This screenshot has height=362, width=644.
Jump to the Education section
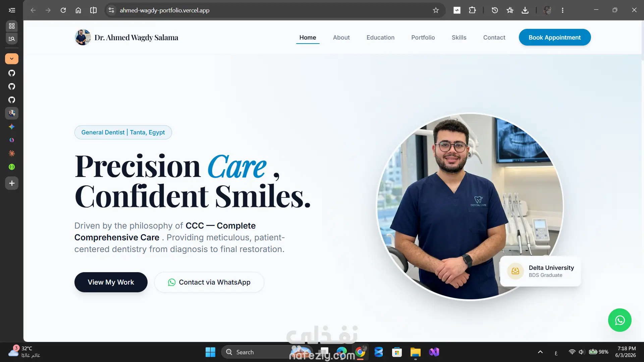380,38
